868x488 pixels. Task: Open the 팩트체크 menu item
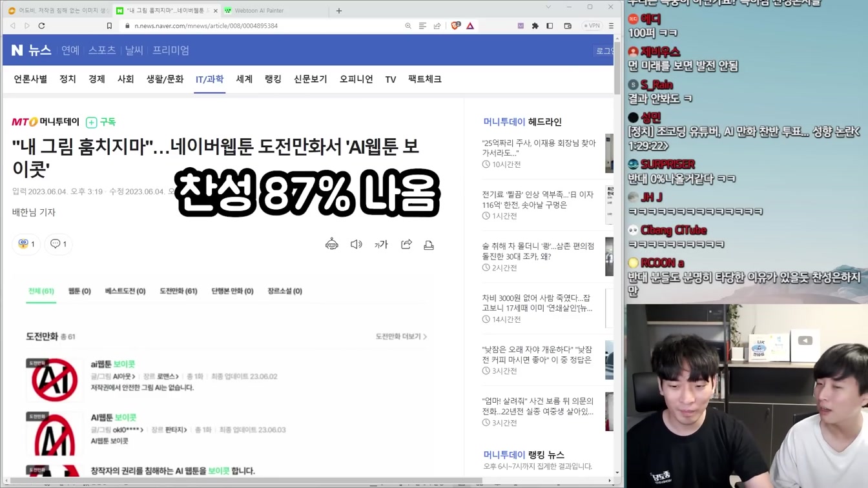tap(425, 79)
